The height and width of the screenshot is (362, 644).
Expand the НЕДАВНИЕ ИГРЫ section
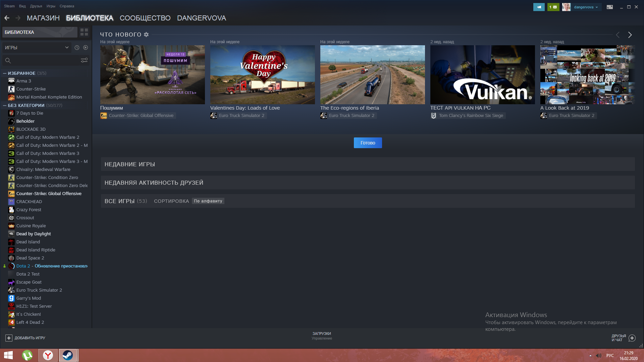[368, 164]
